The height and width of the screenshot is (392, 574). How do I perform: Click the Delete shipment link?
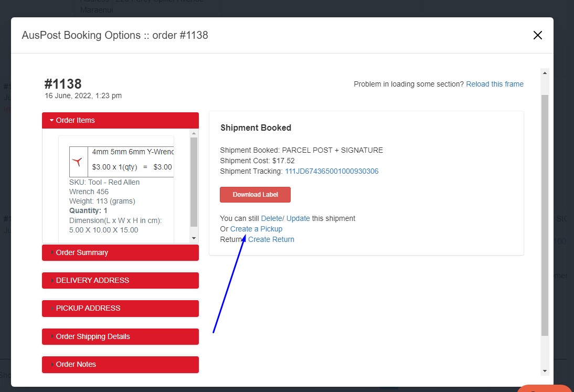tap(272, 218)
